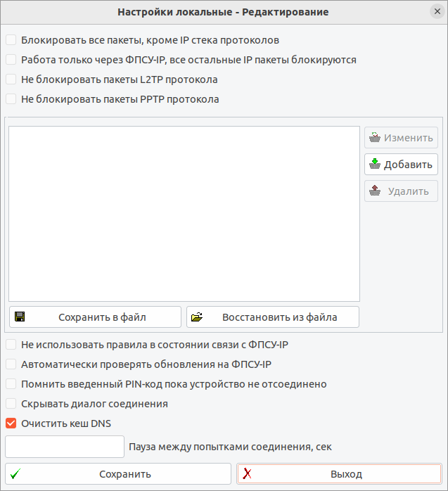Click the green arrow icon on Добавить
Viewport: 448px width, 491px height.
(x=375, y=164)
